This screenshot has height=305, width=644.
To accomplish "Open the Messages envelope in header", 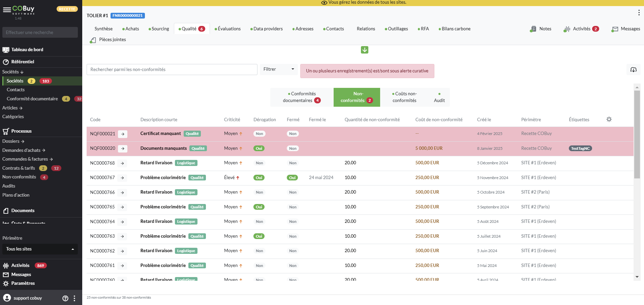I will click(615, 29).
